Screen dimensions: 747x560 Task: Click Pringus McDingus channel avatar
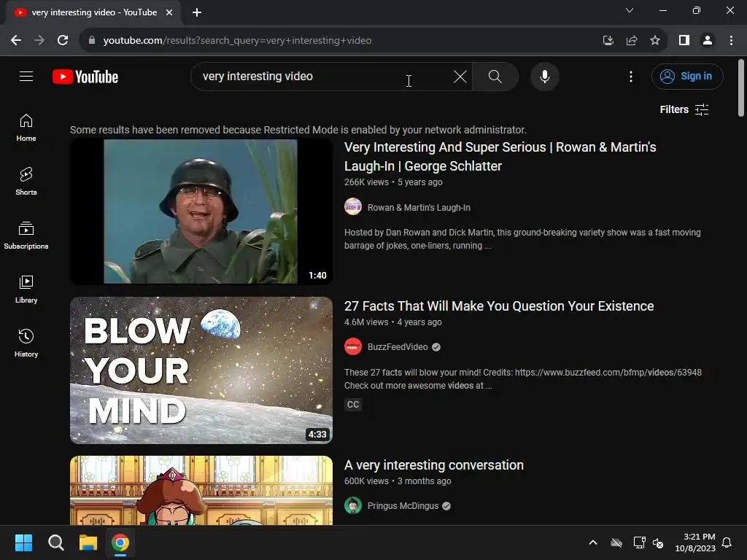point(353,505)
